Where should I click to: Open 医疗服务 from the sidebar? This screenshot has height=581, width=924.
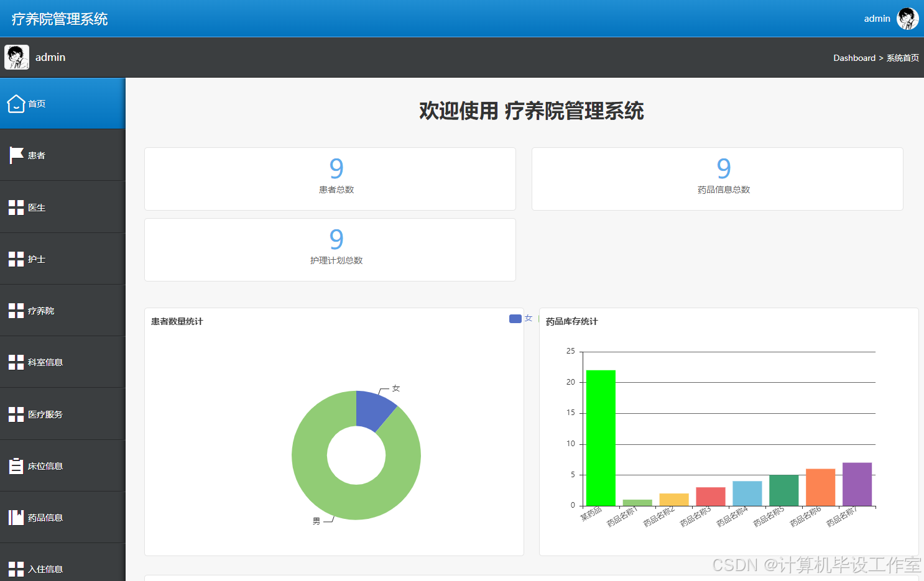(62, 414)
